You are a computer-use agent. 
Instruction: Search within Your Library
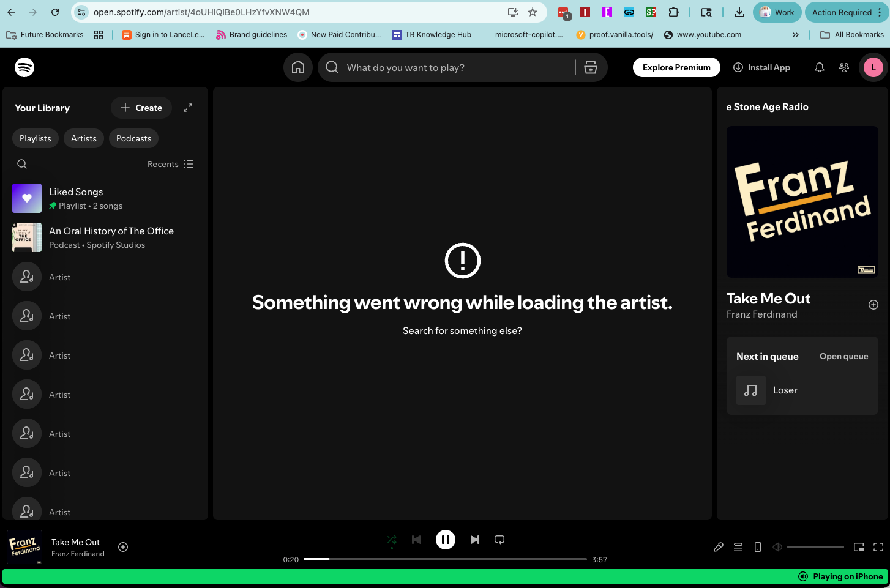[x=22, y=164]
